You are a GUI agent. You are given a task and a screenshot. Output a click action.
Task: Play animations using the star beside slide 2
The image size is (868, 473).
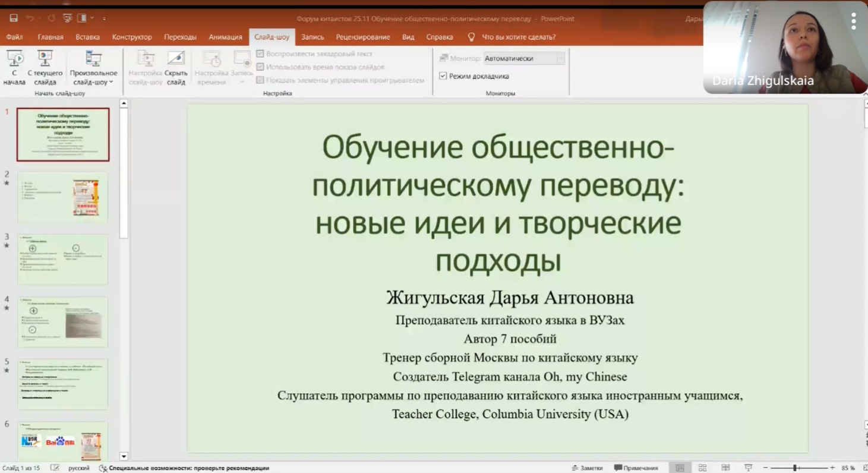7,183
